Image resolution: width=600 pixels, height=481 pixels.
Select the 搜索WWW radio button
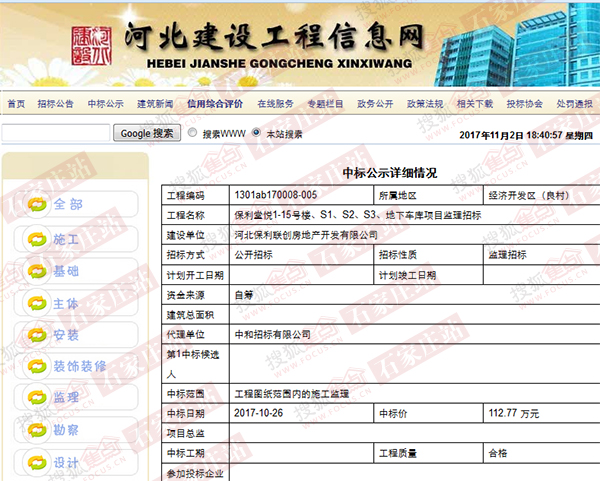192,133
